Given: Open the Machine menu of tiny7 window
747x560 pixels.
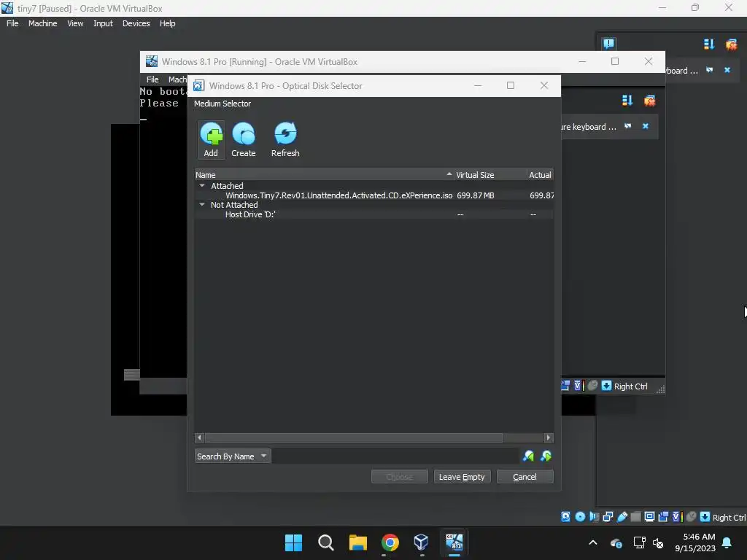Looking at the screenshot, I should pos(43,23).
